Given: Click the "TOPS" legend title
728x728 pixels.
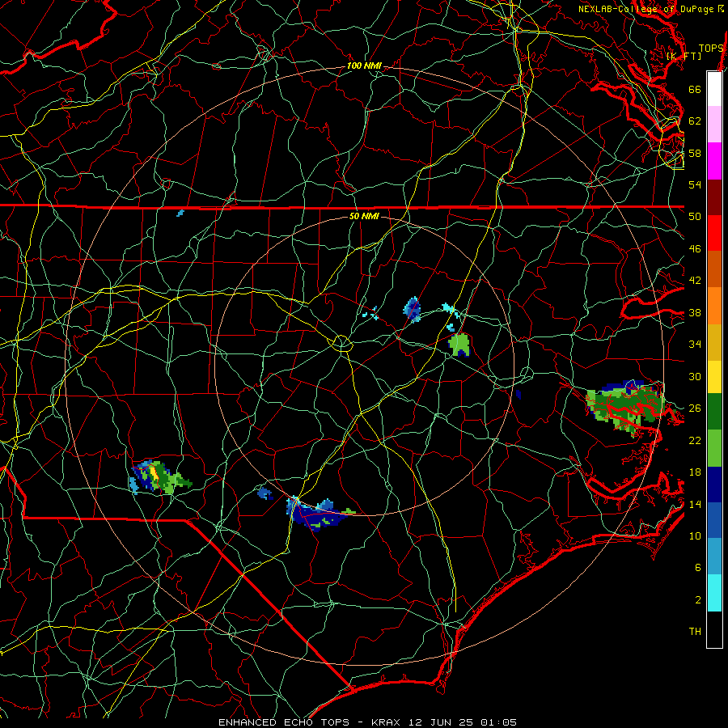Looking at the screenshot, I should coord(711,49).
